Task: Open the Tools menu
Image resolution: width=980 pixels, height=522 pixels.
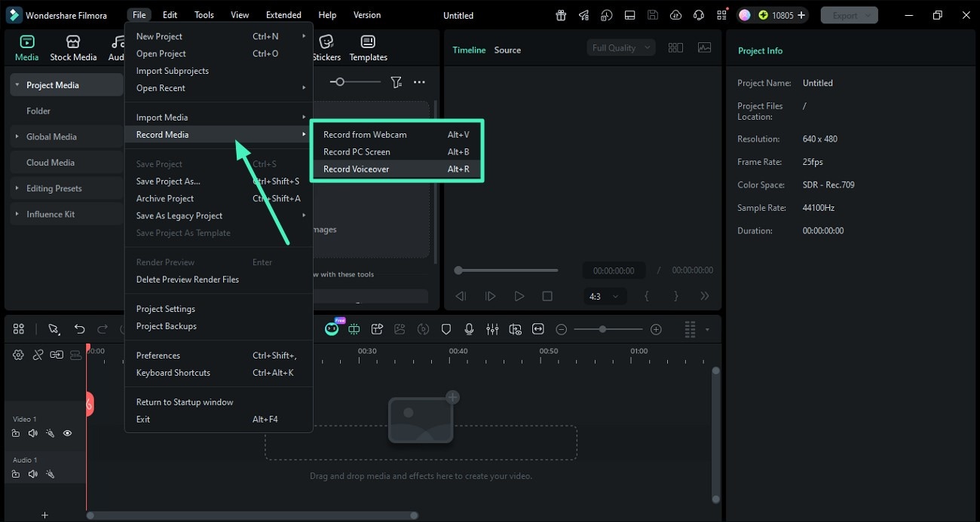Action: click(204, 15)
